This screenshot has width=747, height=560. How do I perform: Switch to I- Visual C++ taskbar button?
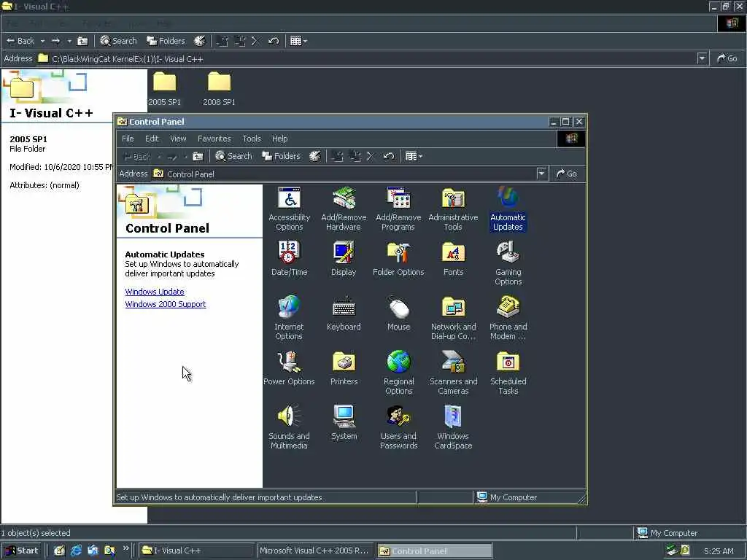click(x=196, y=551)
